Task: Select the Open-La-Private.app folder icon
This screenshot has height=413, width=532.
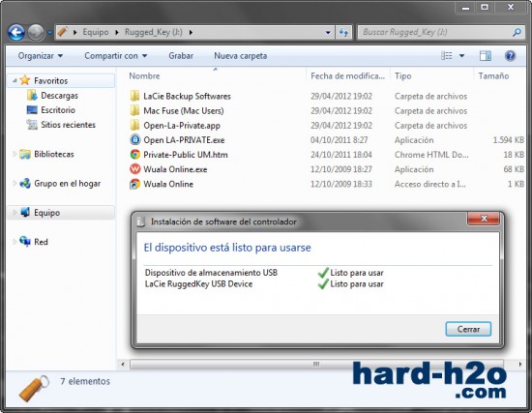Action: [x=134, y=125]
